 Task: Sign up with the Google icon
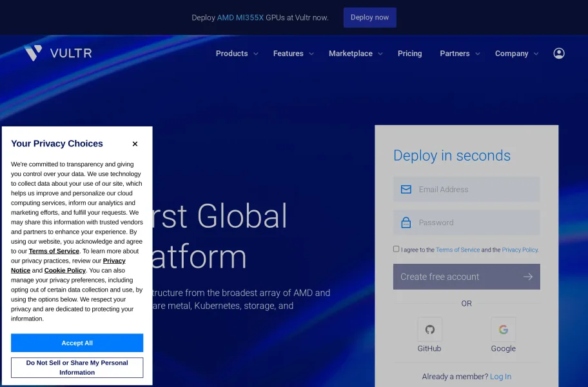click(x=504, y=329)
